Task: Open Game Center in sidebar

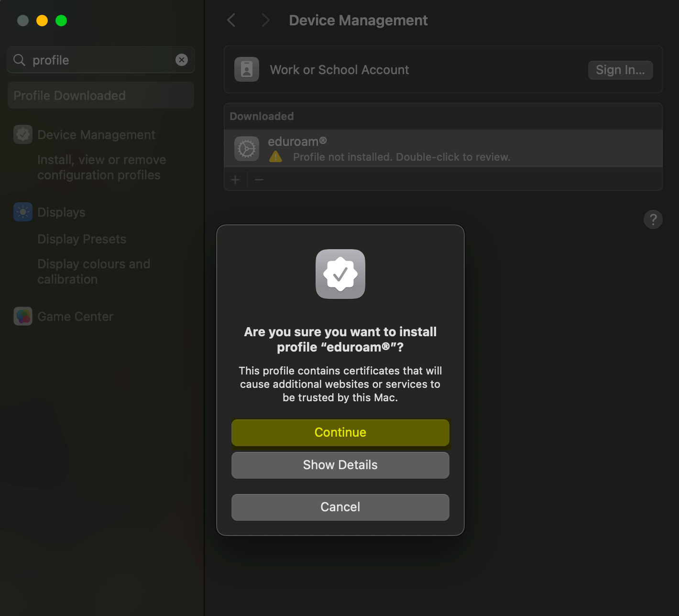Action: pyautogui.click(x=75, y=317)
